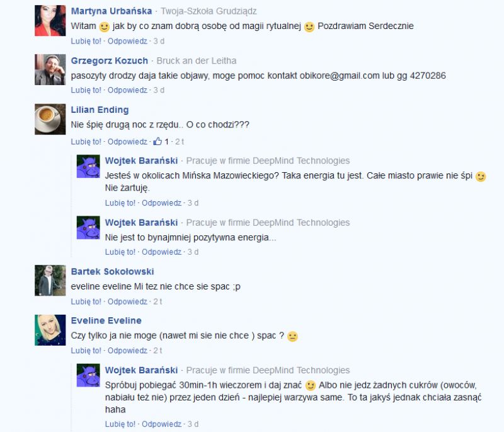Viewport: 504px width, 432px height.
Task: Open Grzegorz Kozuch profile name
Action: [x=109, y=61]
